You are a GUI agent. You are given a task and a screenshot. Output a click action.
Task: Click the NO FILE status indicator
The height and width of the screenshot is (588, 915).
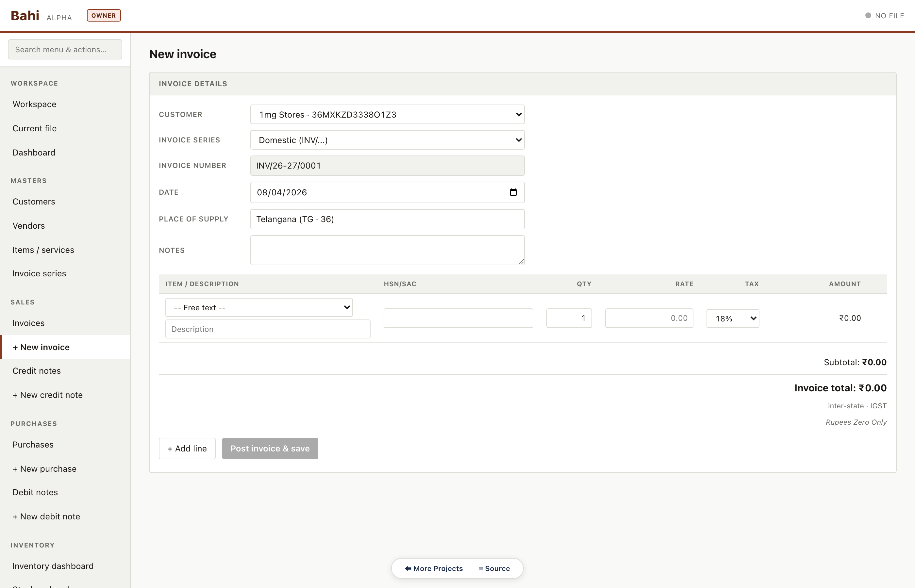[885, 15]
